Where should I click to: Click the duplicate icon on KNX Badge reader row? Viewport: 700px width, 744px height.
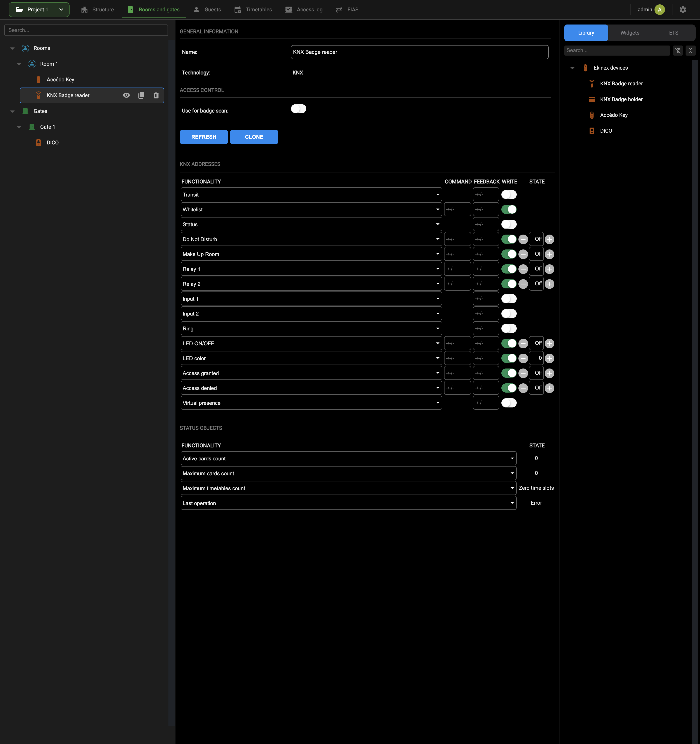coord(141,95)
